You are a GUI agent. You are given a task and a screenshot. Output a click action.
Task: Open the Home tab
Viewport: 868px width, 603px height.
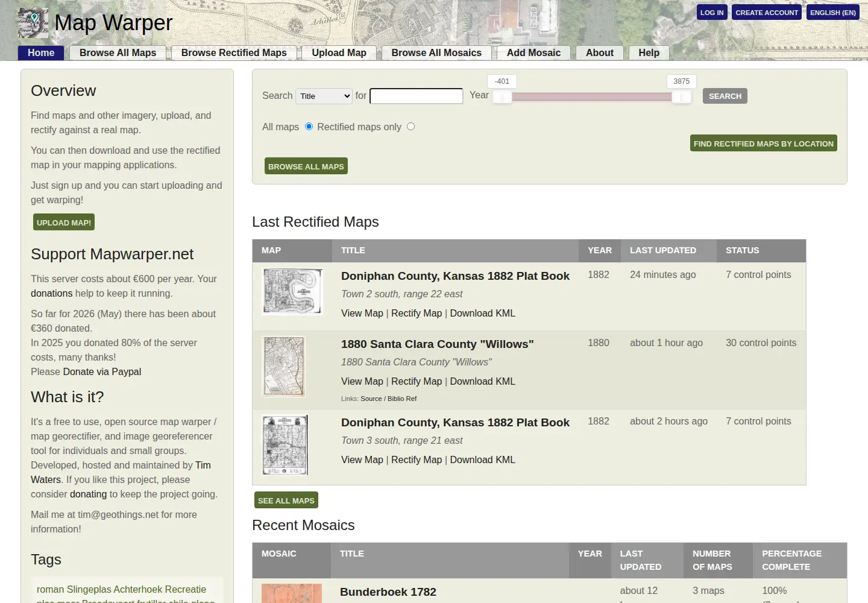[x=41, y=52]
